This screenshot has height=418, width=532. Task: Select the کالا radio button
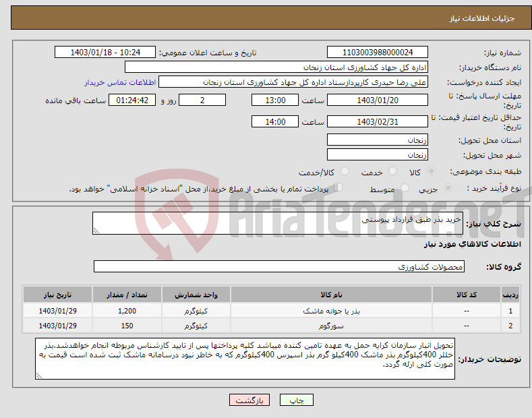431,171
